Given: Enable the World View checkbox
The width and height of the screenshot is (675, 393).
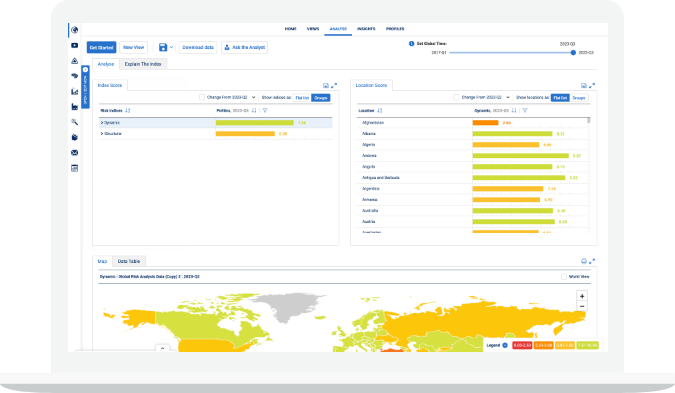Looking at the screenshot, I should pyautogui.click(x=564, y=276).
